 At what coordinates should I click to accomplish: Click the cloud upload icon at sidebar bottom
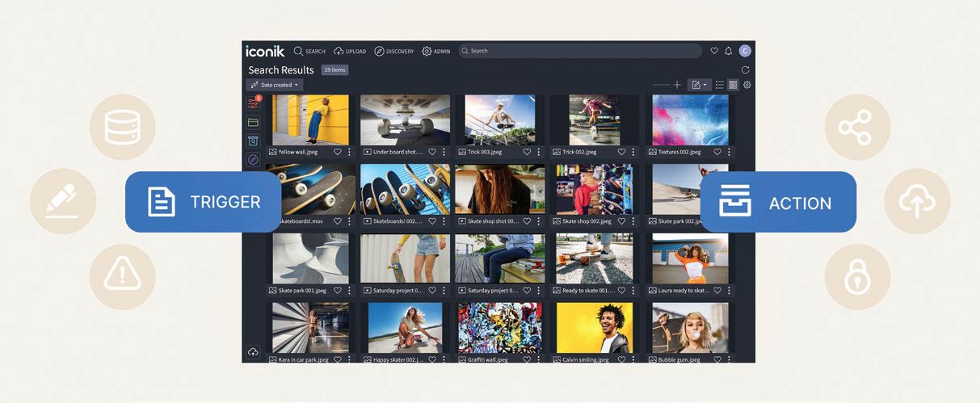coord(254,352)
